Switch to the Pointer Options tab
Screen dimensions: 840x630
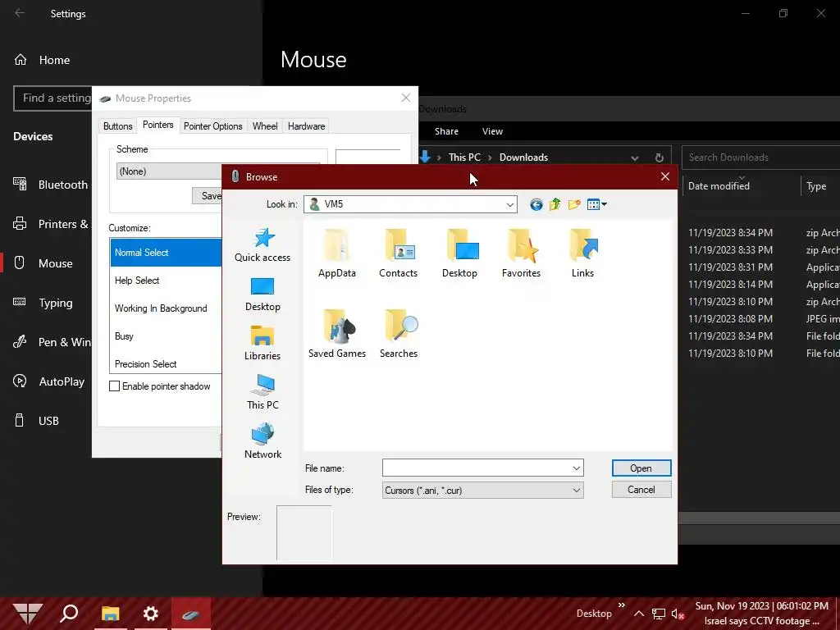click(x=212, y=126)
